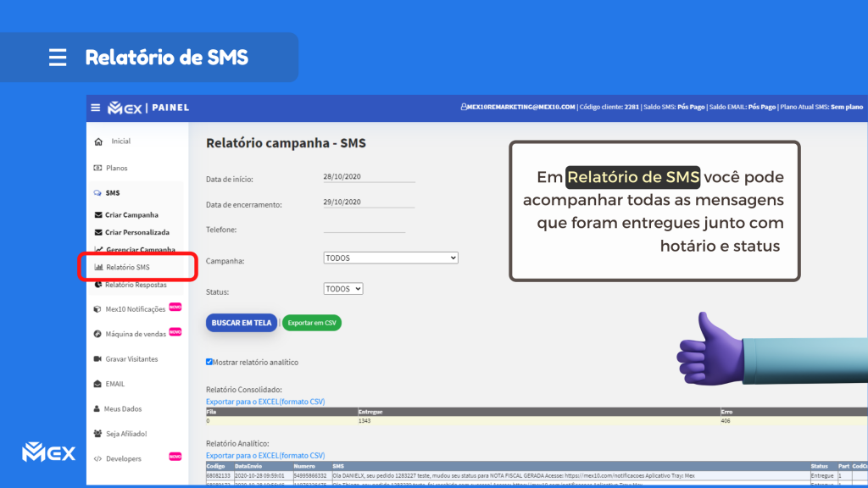The width and height of the screenshot is (868, 488).
Task: Click the Data de início date field
Action: 369,177
